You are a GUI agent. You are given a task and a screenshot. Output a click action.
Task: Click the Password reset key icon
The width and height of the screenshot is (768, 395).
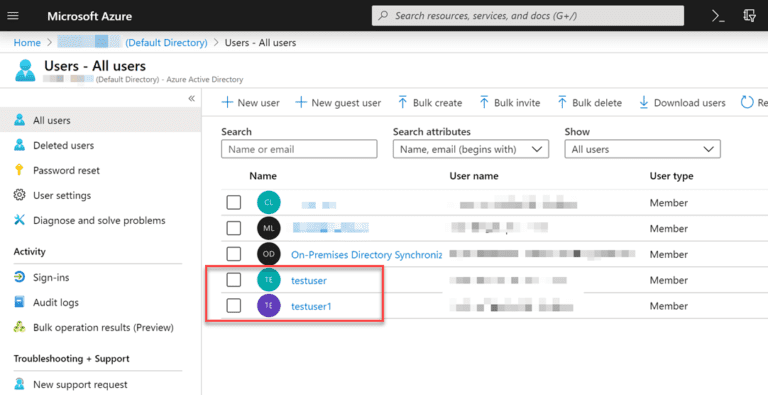(19, 170)
